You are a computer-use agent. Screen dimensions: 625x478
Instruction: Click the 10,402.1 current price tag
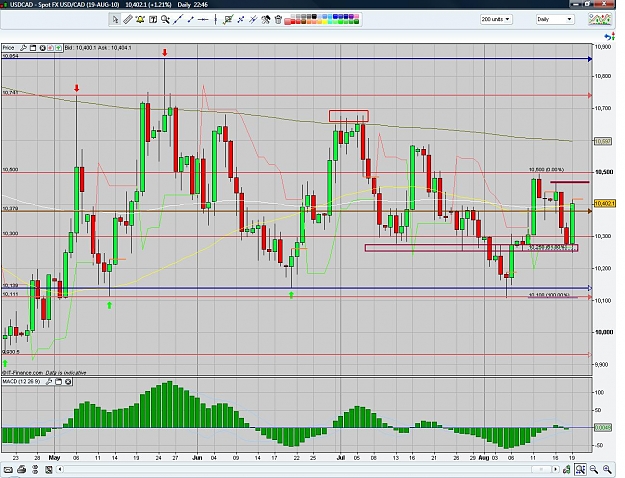(604, 204)
